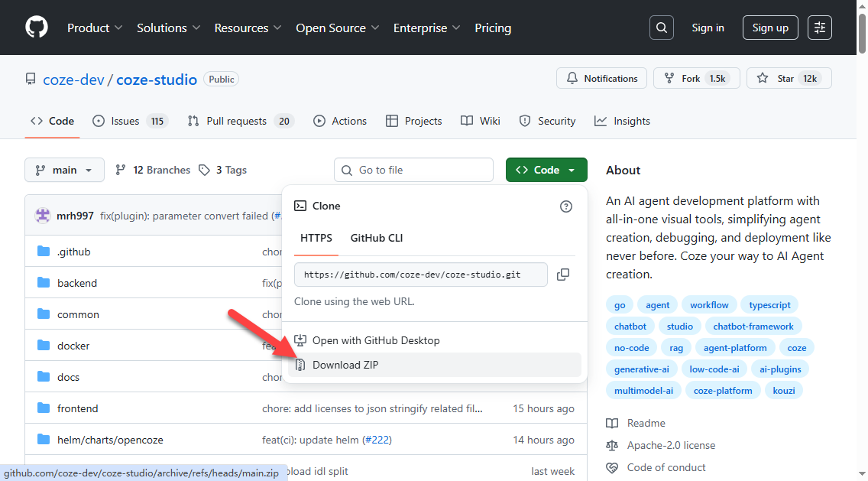Open the Open Source menu
Screen dimensions: 868x481
[338, 28]
